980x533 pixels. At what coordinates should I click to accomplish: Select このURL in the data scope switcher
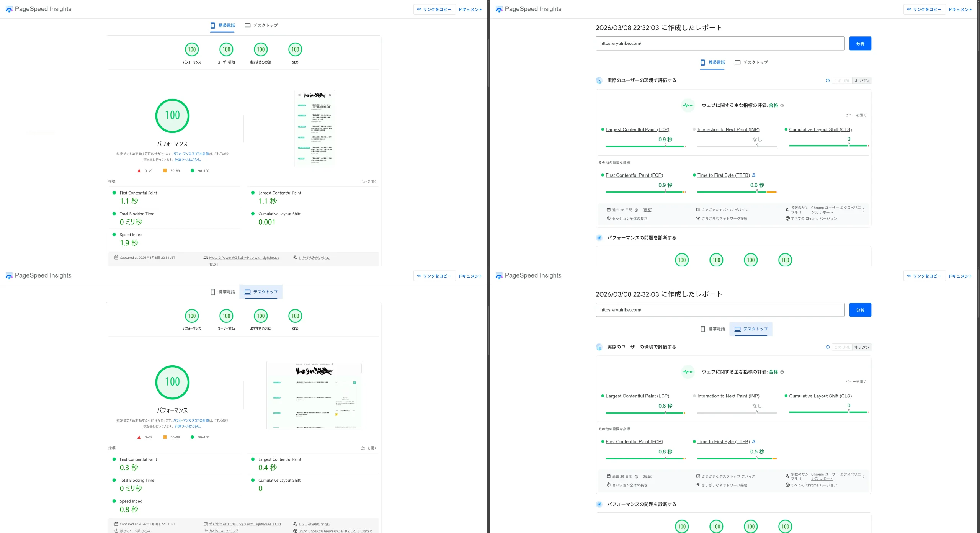pos(842,80)
